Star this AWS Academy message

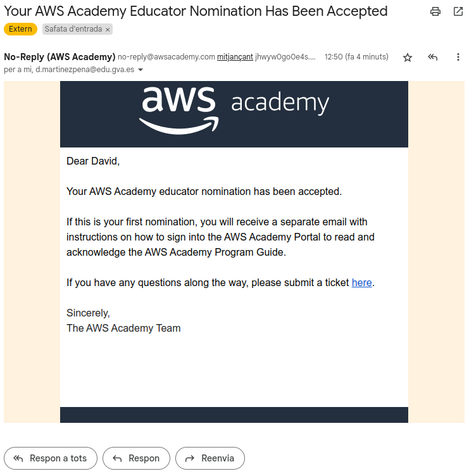[408, 57]
